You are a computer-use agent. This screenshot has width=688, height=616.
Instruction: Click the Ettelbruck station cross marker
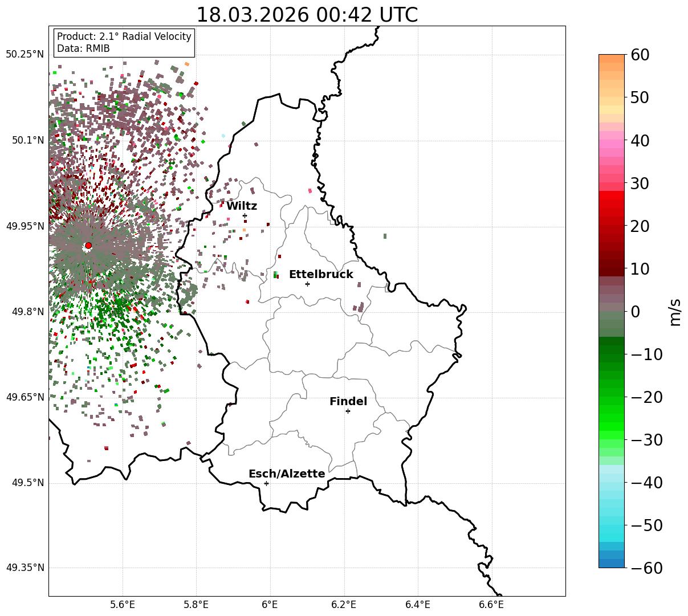(308, 284)
